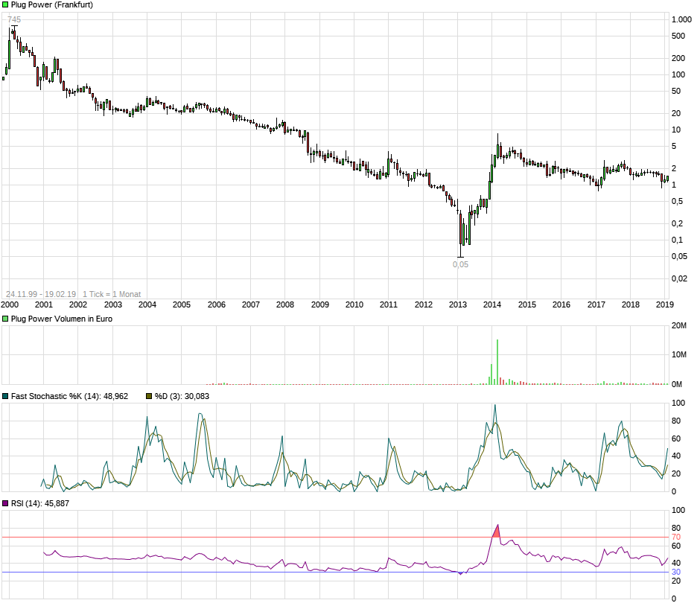Click the 2018 year axis label

630,304
